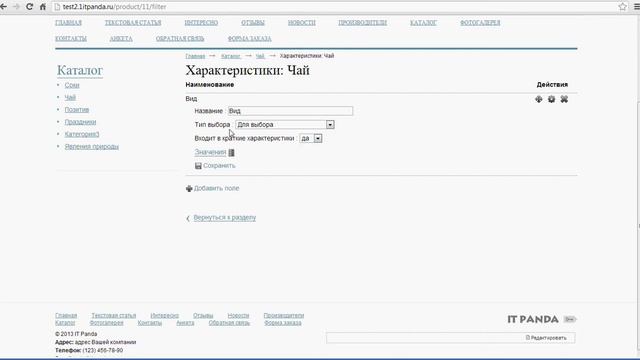640x360 pixels.
Task: Open Позитив in the catalog sidebar
Action: 77,110
